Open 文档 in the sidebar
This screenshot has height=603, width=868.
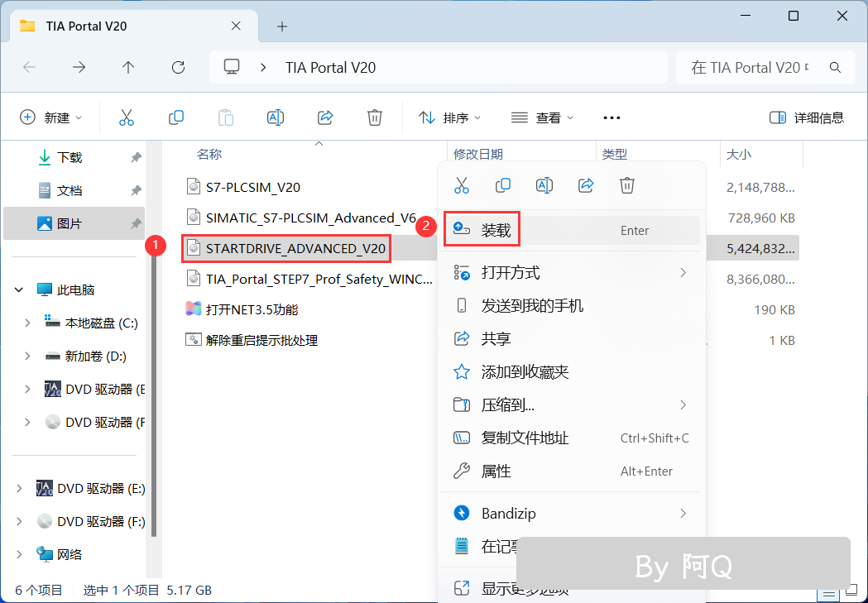(x=74, y=191)
